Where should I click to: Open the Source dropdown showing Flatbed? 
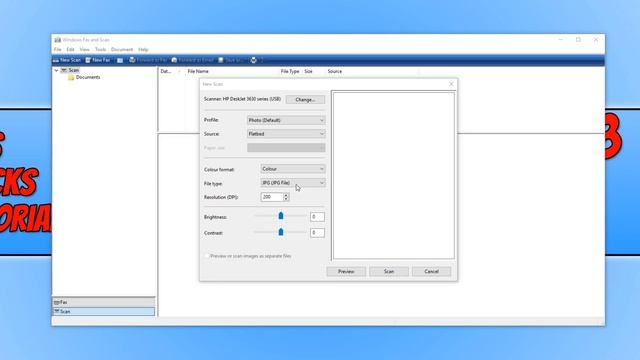[x=286, y=134]
